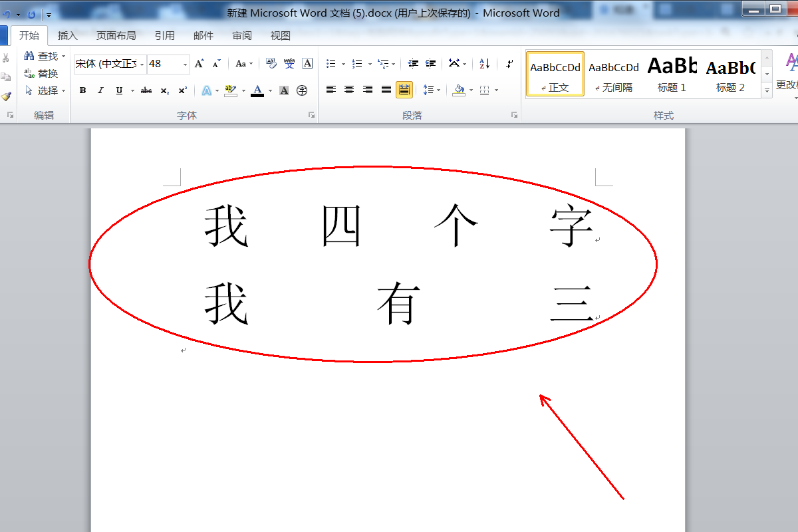Screen dimensions: 798x532
Task: Open the font size dropdown
Action: tap(185, 65)
